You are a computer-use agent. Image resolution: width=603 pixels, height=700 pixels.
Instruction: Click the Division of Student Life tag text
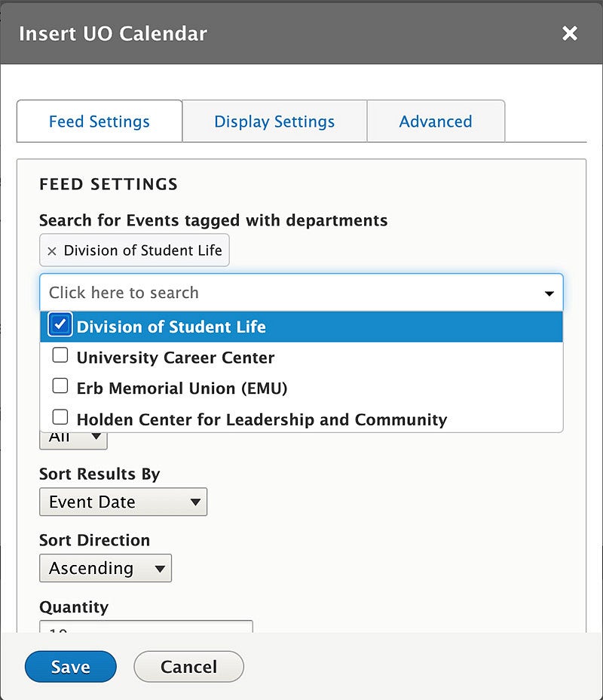pos(142,250)
